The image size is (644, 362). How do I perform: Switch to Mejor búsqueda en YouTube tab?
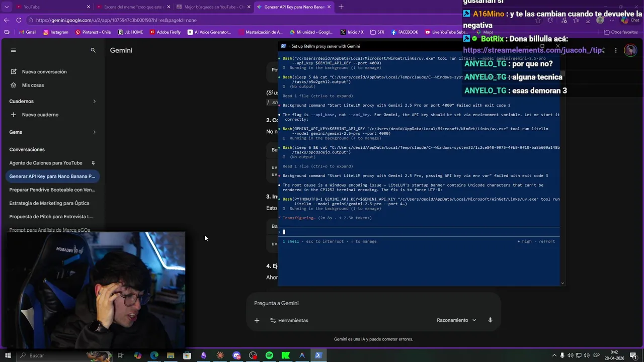[214, 7]
